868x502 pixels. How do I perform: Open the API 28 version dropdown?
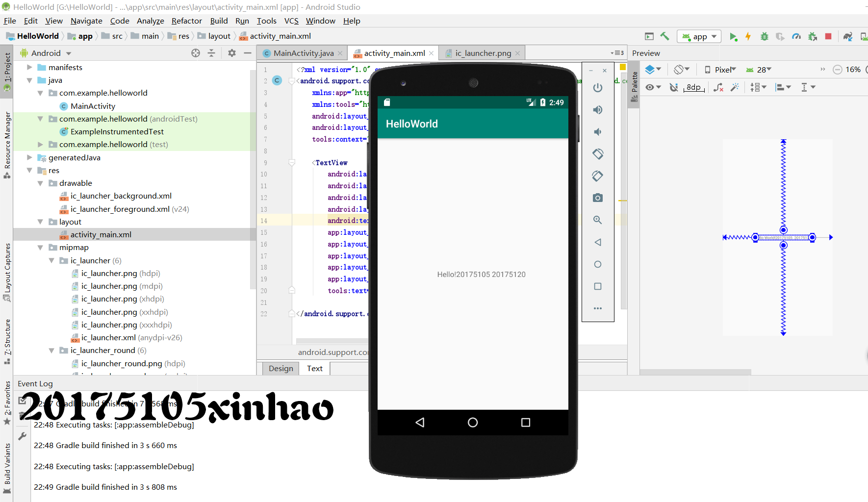[x=759, y=70]
